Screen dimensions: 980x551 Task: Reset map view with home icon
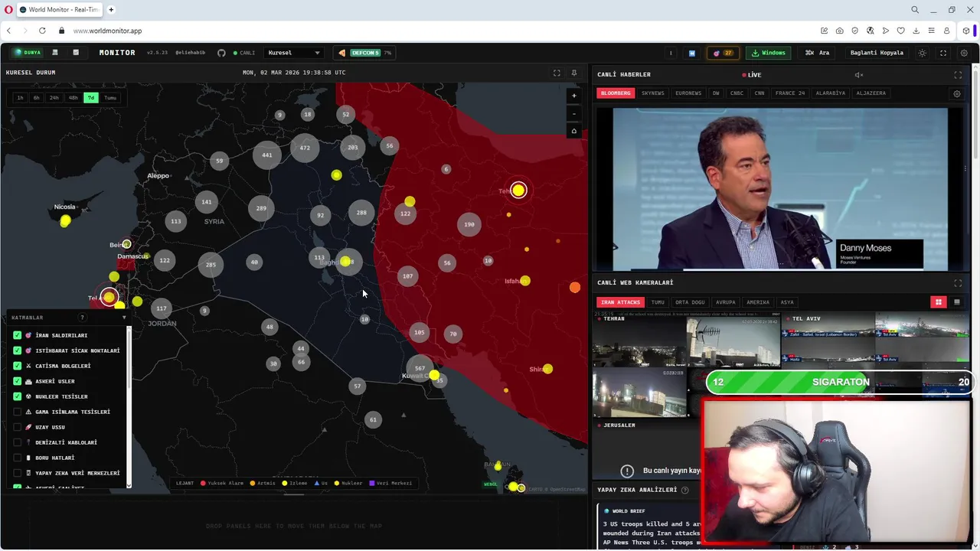tap(574, 132)
